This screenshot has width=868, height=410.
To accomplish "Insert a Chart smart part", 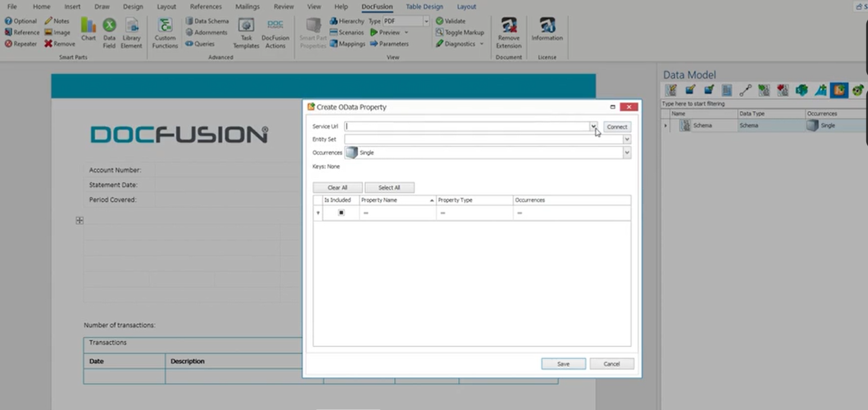I will (x=88, y=32).
